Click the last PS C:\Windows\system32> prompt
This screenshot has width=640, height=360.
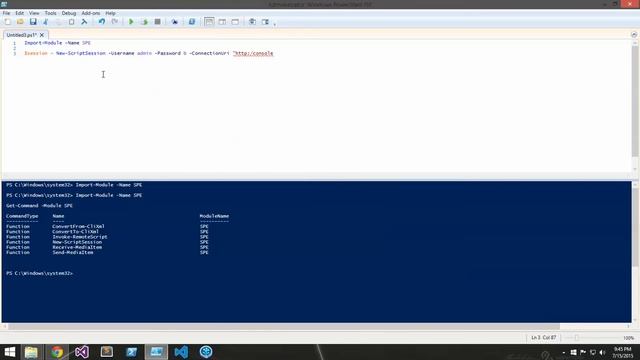(40, 273)
